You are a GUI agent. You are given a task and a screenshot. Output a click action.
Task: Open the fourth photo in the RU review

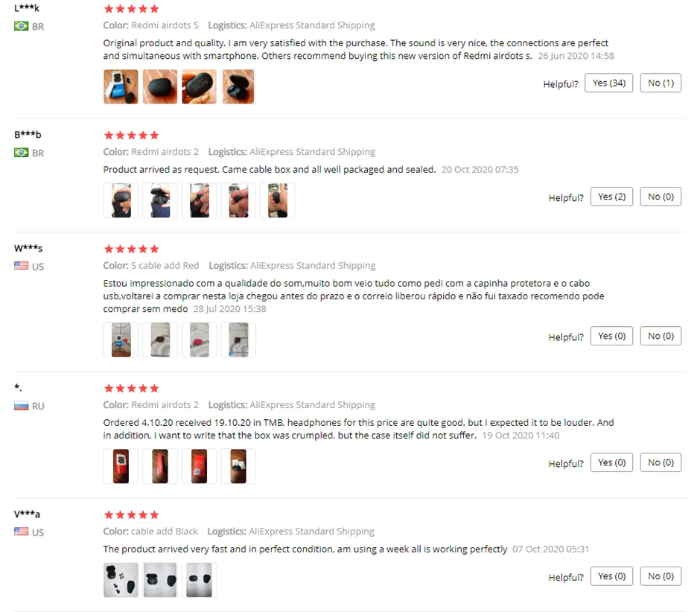tap(238, 466)
